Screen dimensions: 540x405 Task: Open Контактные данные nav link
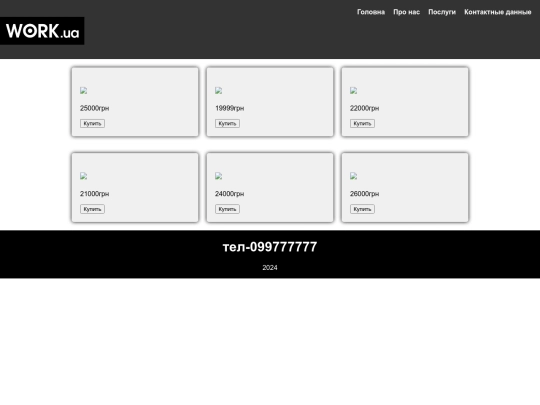pos(498,12)
